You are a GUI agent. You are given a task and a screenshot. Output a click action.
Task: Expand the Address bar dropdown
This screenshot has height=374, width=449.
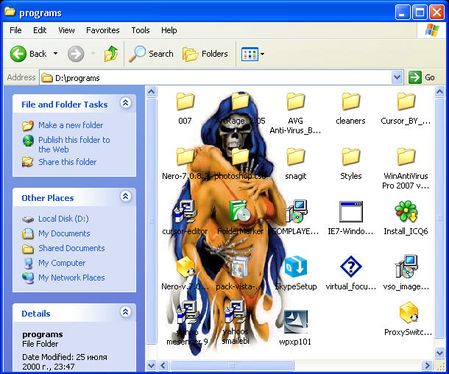click(x=396, y=78)
